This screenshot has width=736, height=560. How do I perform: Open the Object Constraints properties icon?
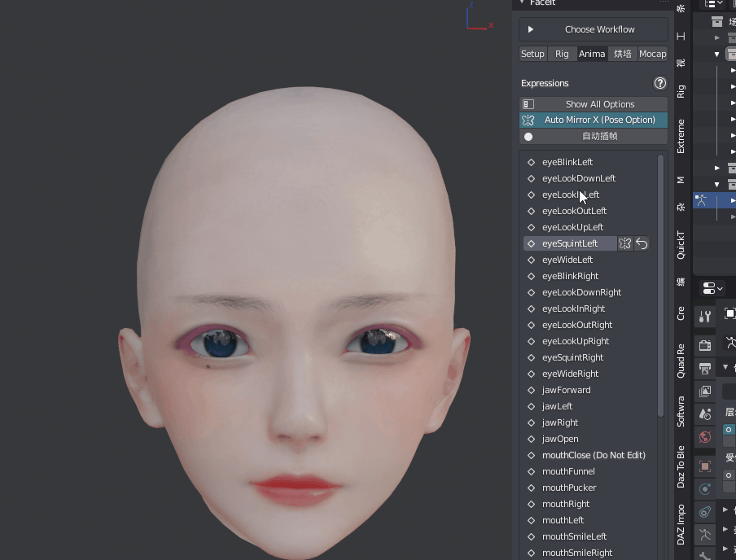point(704,512)
